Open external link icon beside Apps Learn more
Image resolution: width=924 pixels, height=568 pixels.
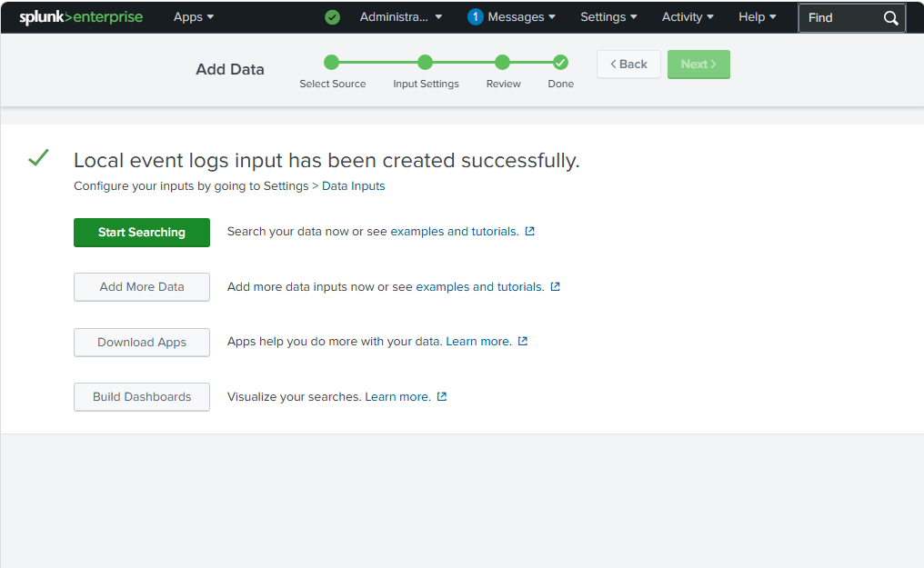tap(523, 342)
